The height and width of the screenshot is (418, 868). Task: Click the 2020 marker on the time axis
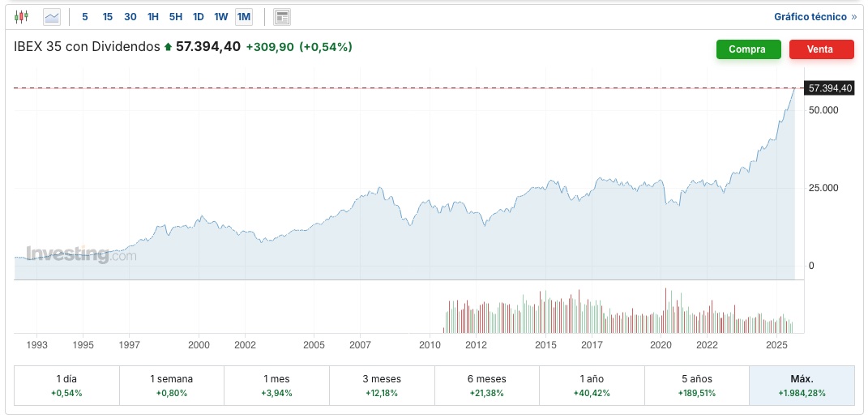661,345
